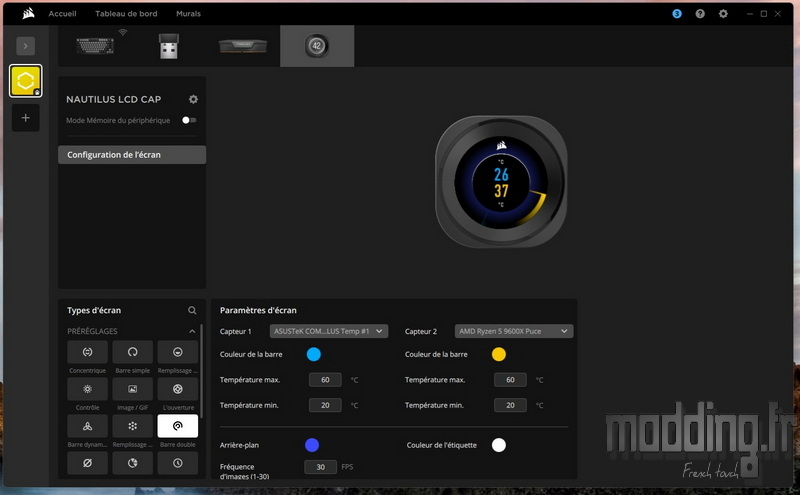
Task: Toggle Mode Mémoire du périphérique switch
Action: pyautogui.click(x=188, y=120)
